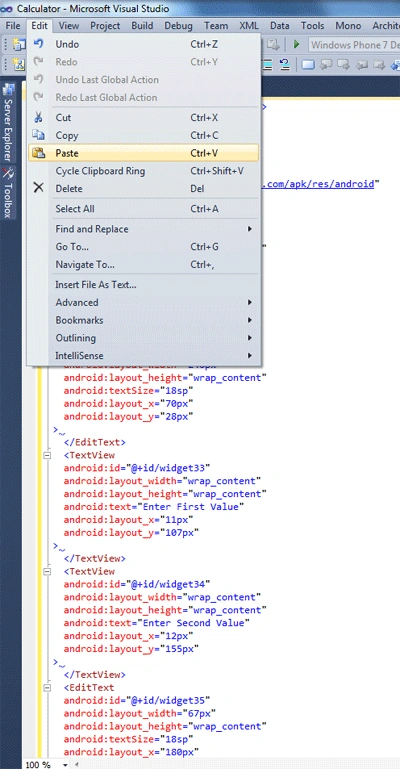Choose Copy from the Edit menu
400x769 pixels.
[x=144, y=135]
